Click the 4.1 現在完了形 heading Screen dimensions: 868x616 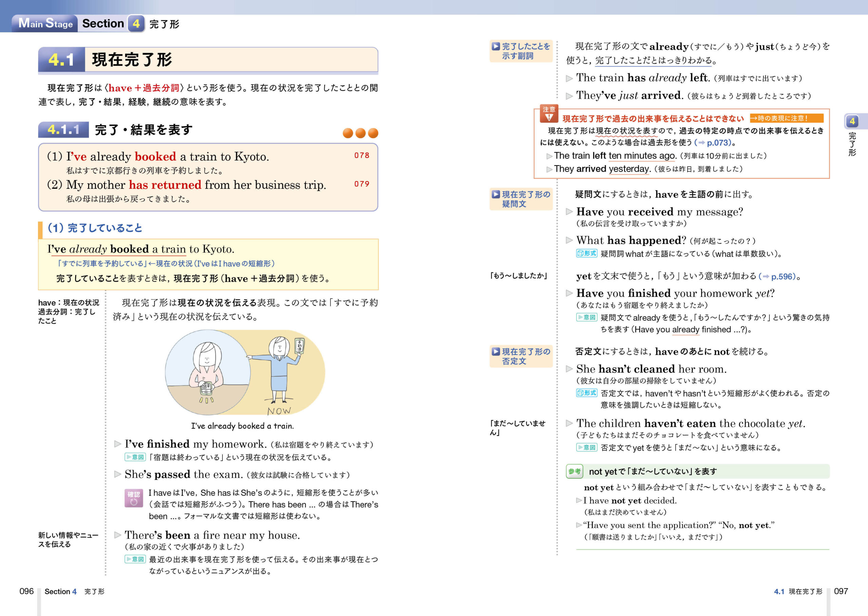point(208,60)
